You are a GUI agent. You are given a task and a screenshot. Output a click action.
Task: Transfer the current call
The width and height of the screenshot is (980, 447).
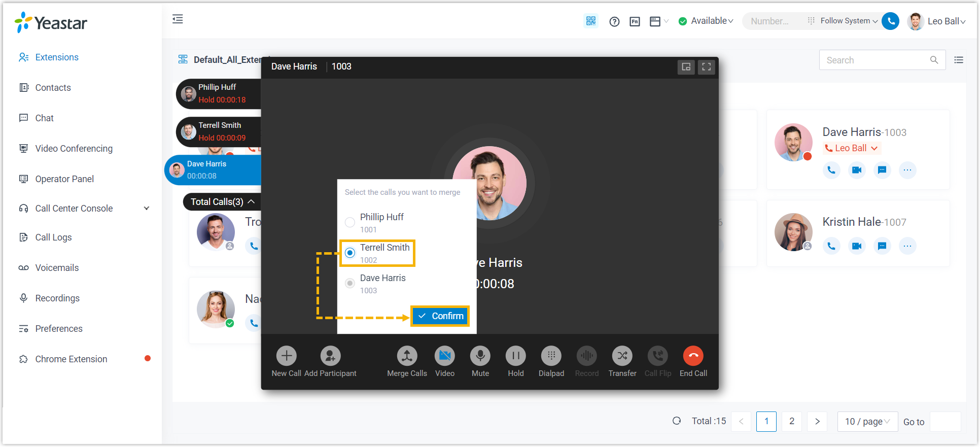click(622, 361)
